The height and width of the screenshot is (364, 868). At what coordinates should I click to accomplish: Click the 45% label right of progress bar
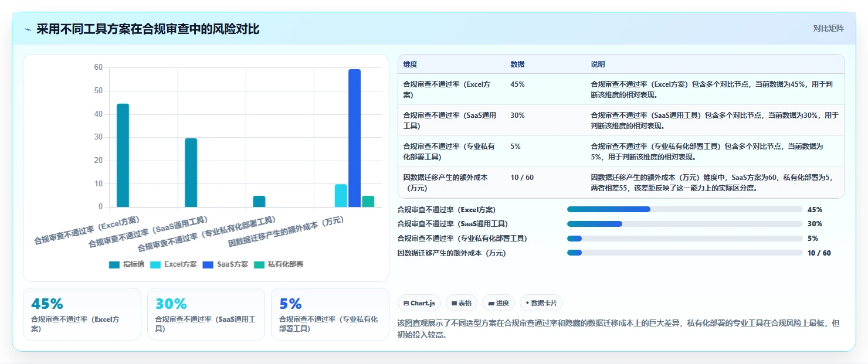[x=815, y=209]
